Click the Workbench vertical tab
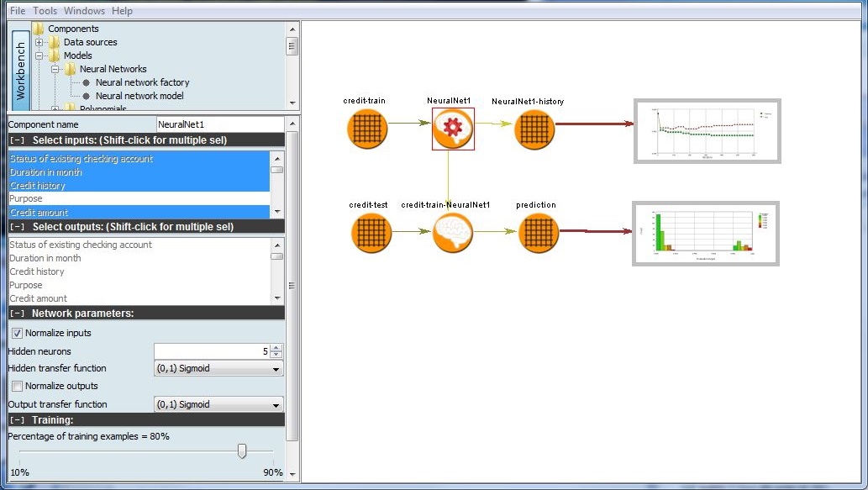 point(21,71)
